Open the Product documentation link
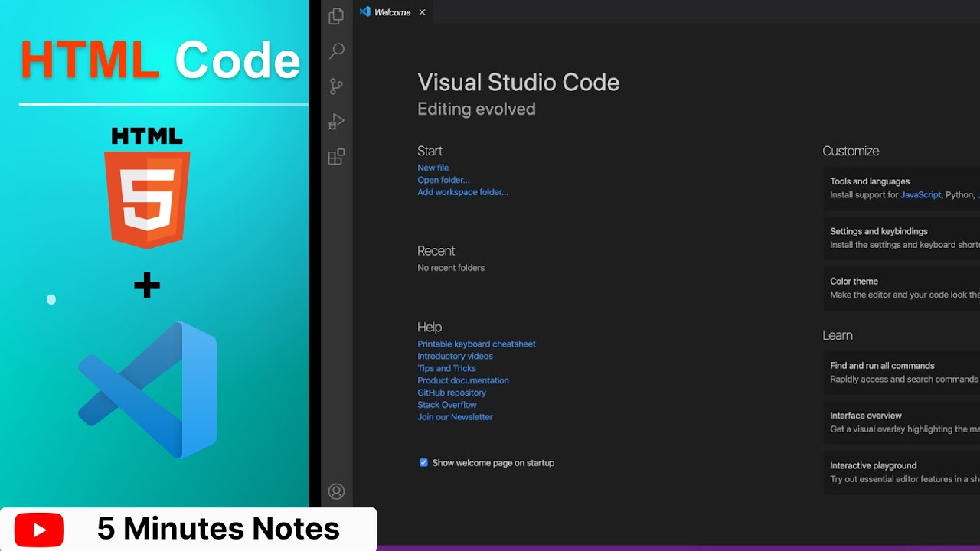Screen dimensions: 980x551 [463, 380]
